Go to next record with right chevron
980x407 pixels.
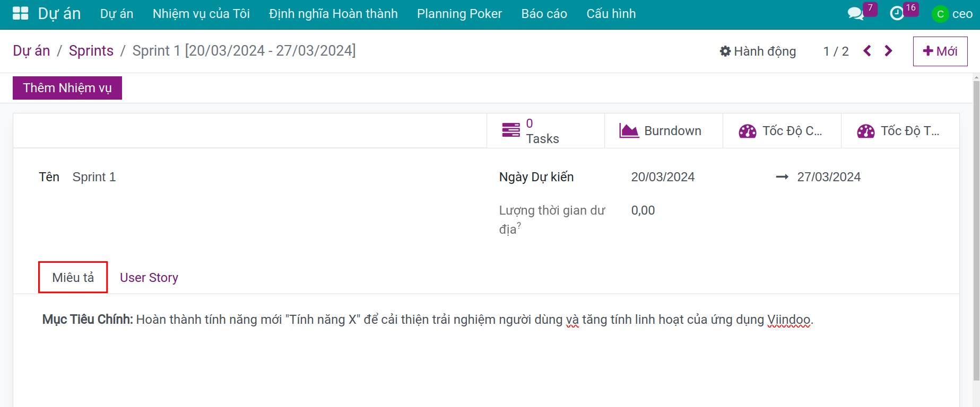pos(889,51)
